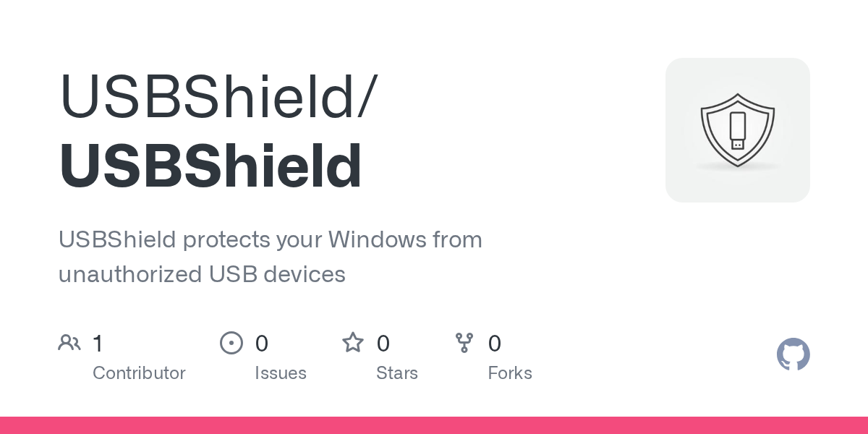The width and height of the screenshot is (868, 434).
Task: Click the pink language bar at bottom
Action: click(434, 425)
